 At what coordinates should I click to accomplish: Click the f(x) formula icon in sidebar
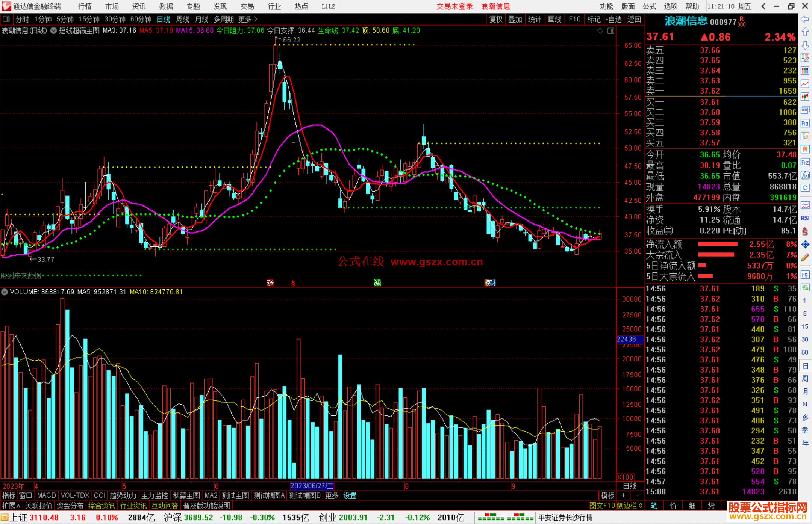(x=805, y=175)
